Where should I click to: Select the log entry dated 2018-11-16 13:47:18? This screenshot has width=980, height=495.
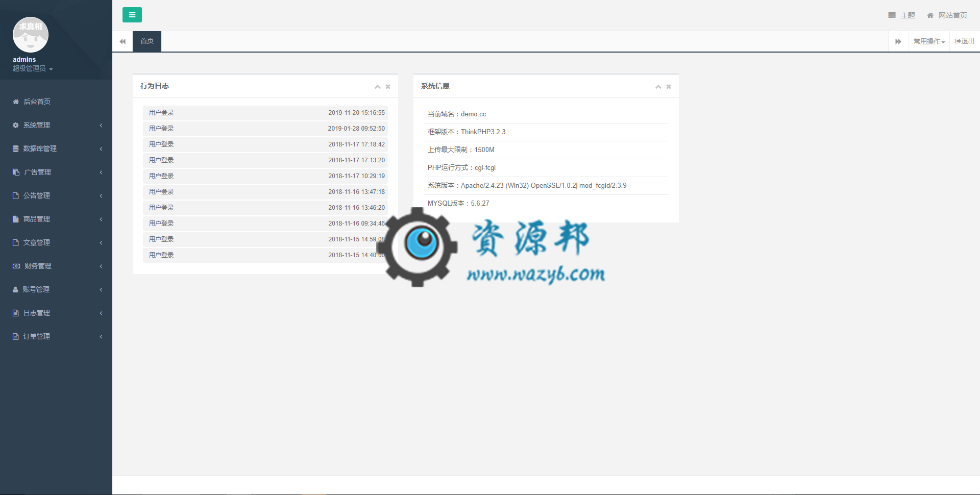tap(265, 192)
